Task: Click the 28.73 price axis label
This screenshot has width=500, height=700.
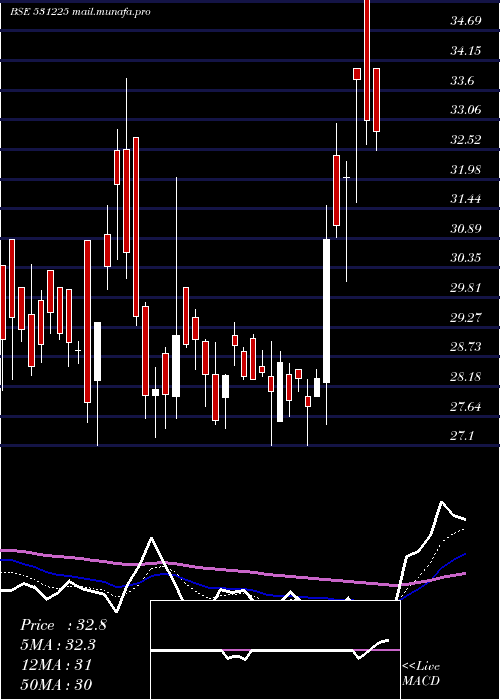Action: (466, 347)
